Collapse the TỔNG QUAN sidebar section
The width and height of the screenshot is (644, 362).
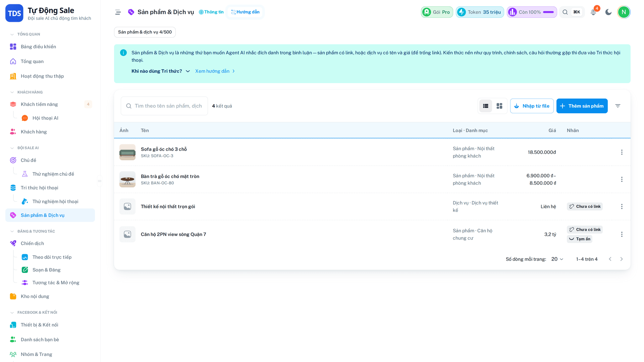click(x=25, y=34)
